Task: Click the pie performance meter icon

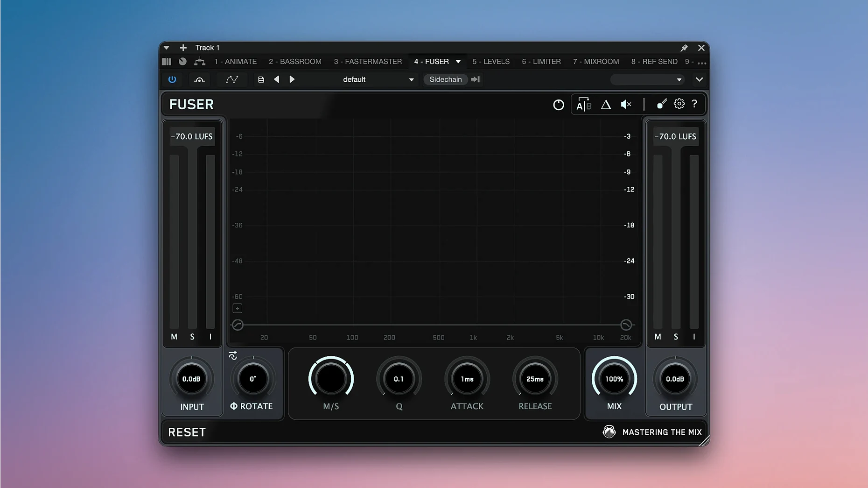Action: tap(182, 62)
